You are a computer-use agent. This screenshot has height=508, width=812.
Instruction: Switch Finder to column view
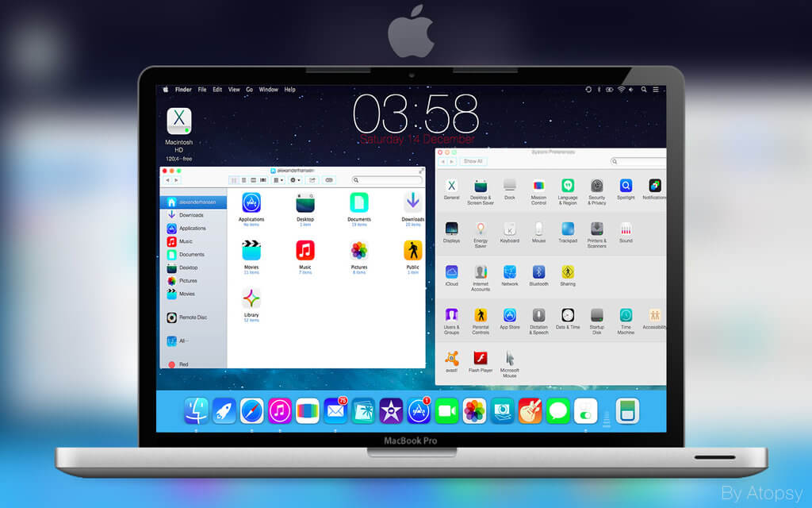pyautogui.click(x=253, y=180)
